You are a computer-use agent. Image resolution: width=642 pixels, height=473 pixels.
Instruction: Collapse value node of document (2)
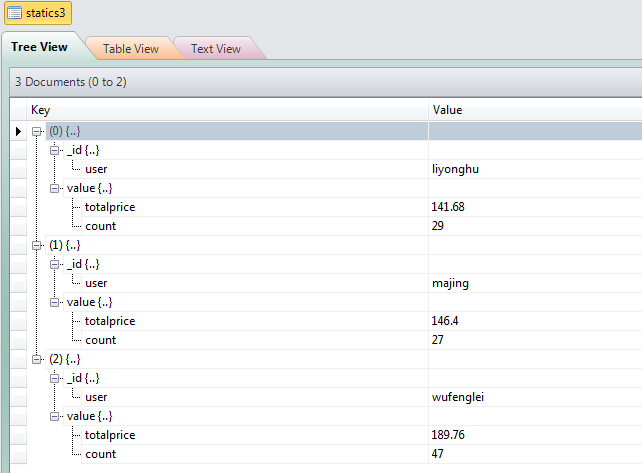(54, 416)
